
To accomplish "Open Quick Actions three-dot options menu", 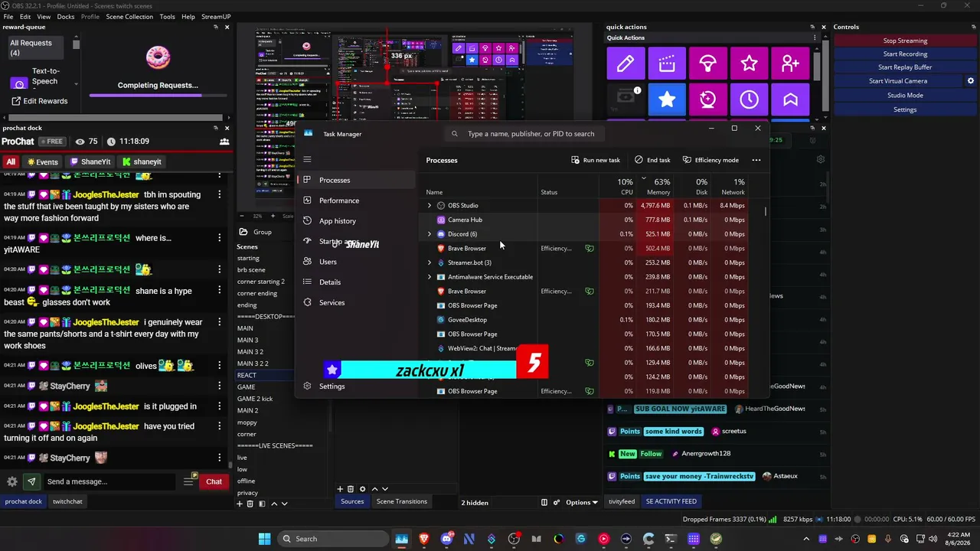I will tap(813, 37).
